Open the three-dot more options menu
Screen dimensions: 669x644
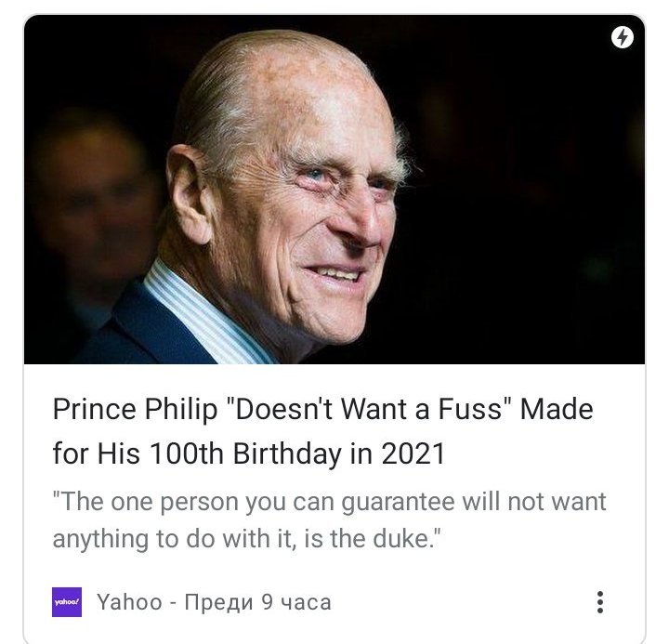click(x=600, y=602)
